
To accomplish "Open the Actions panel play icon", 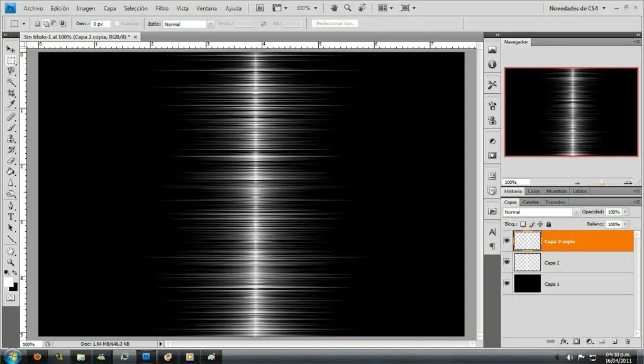I will (492, 211).
